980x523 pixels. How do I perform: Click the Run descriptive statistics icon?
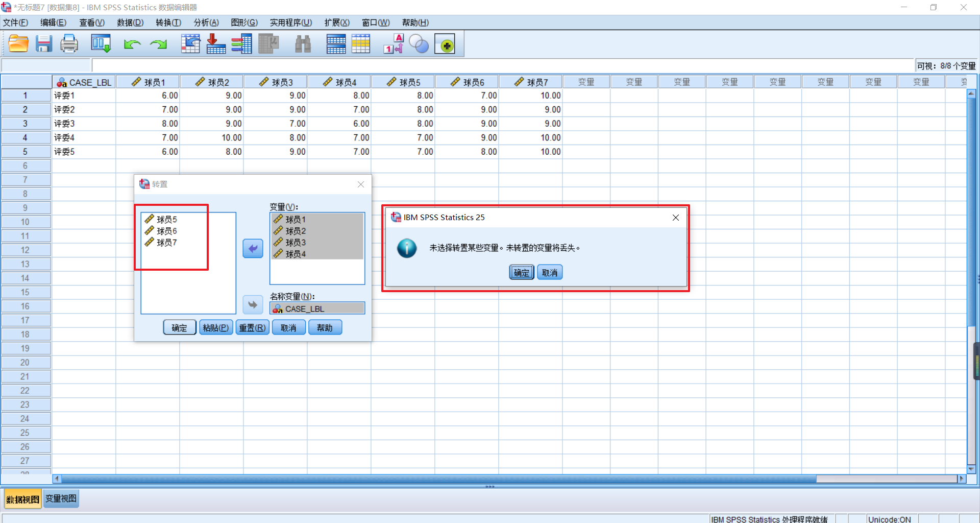coord(268,44)
